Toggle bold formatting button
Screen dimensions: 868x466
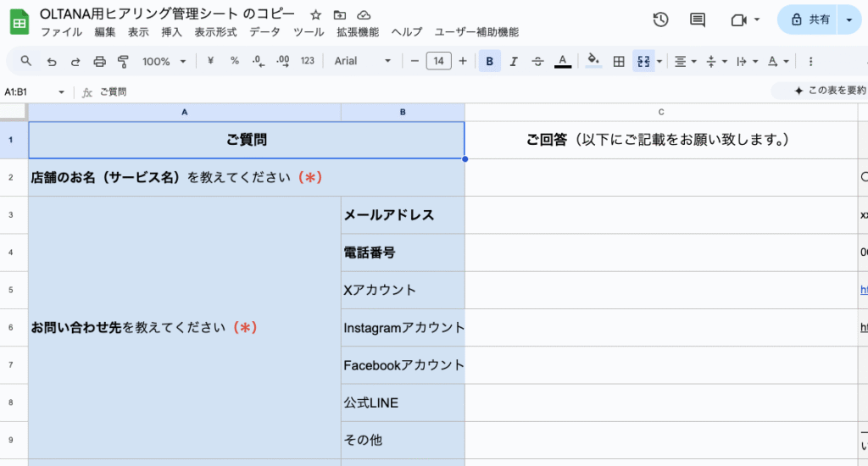coord(489,61)
